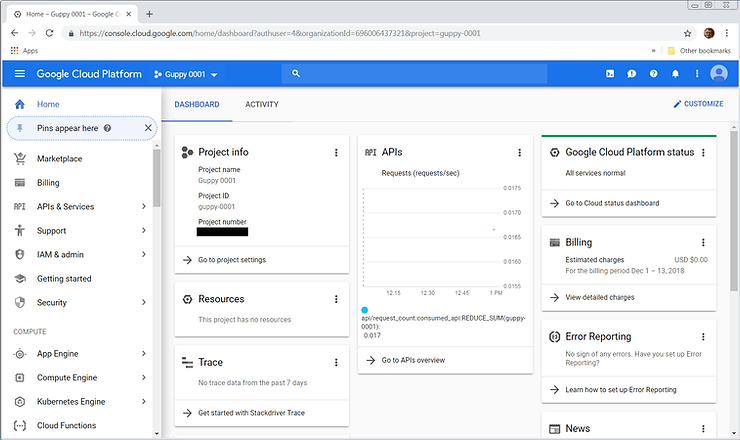Screen dimensions: 740x440
Task: Open View detailed charges link
Action: point(600,297)
